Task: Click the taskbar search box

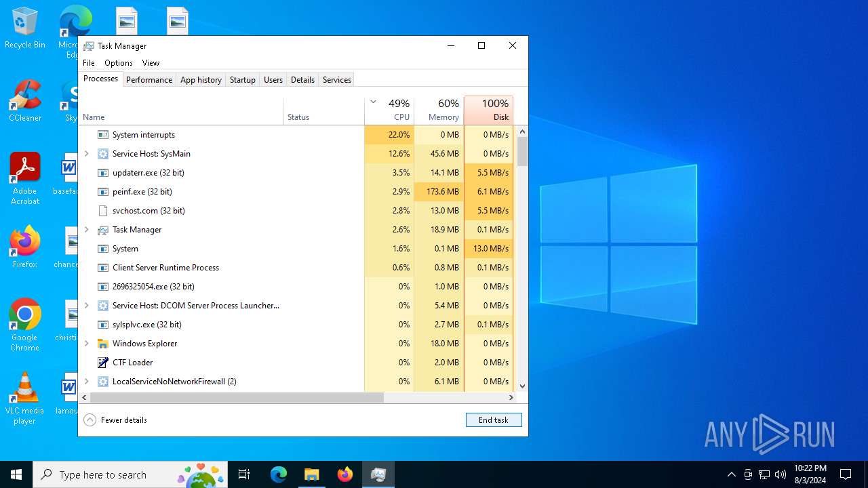Action: tap(131, 474)
